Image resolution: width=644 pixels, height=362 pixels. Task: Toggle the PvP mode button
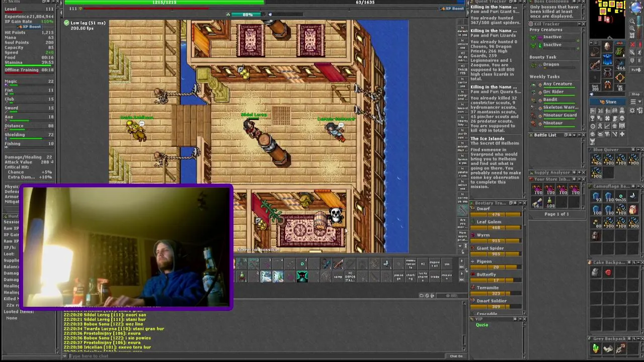(x=636, y=70)
